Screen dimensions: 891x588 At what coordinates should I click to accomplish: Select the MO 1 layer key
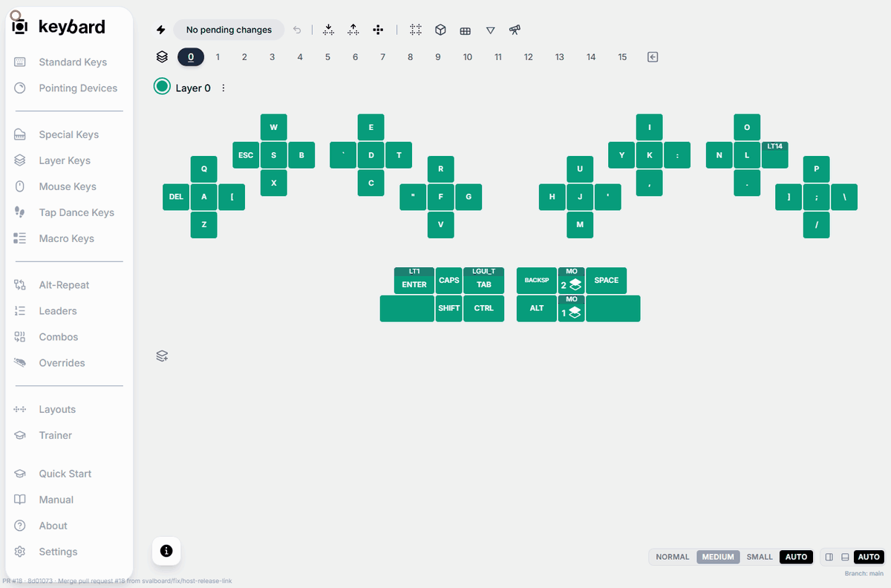(572, 308)
